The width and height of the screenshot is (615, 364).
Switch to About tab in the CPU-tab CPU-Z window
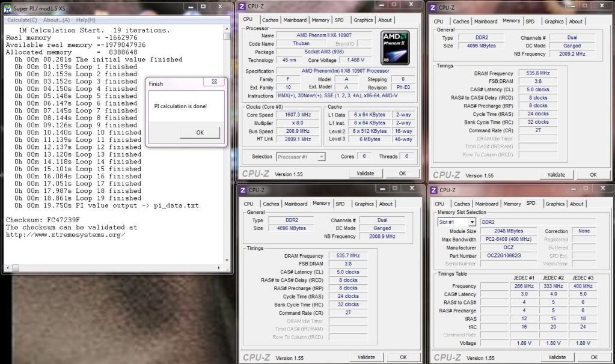(x=385, y=20)
